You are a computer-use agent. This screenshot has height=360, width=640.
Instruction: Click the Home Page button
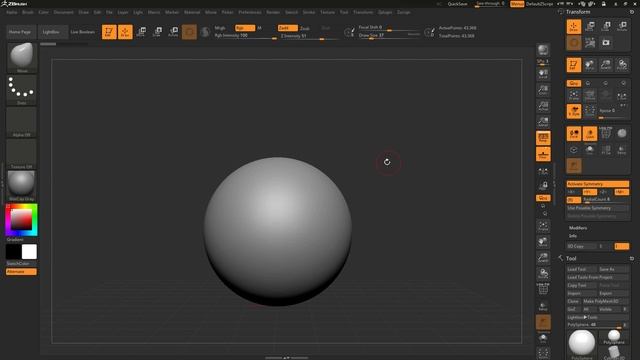click(x=20, y=32)
